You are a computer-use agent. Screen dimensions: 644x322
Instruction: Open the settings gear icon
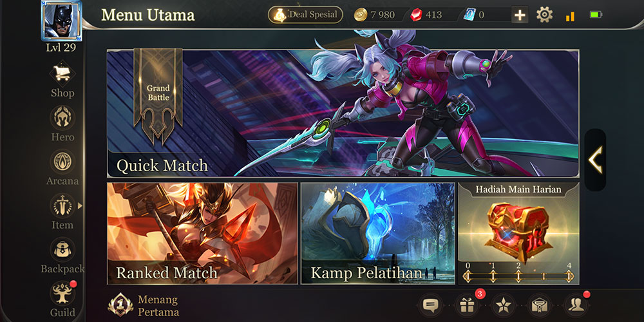tap(544, 15)
